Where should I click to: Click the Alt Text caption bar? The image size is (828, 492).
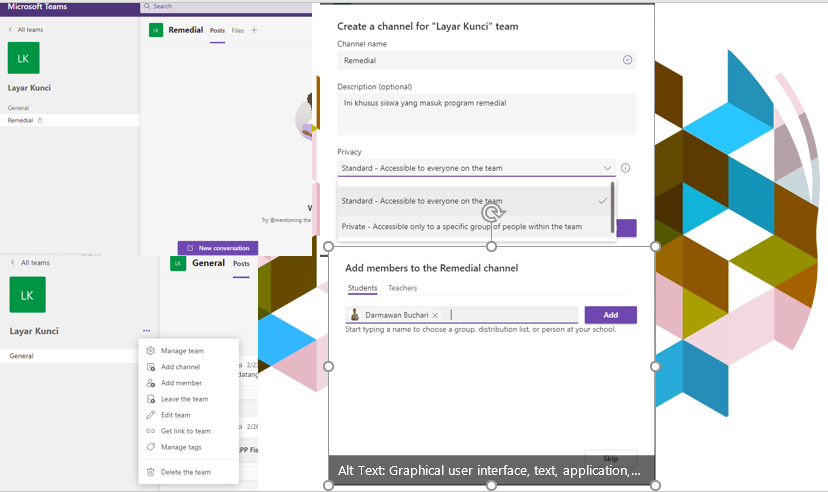point(491,470)
